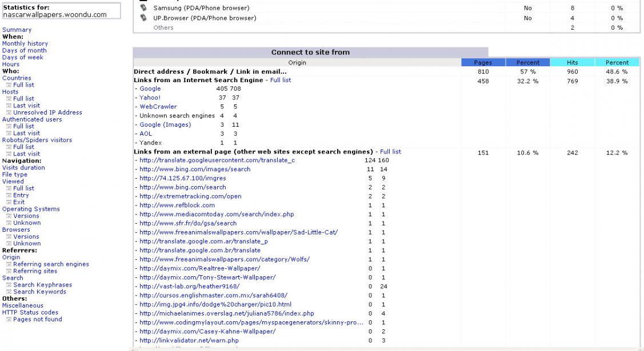Open Full list of external page links
The width and height of the screenshot is (644, 351).
pyautogui.click(x=391, y=151)
